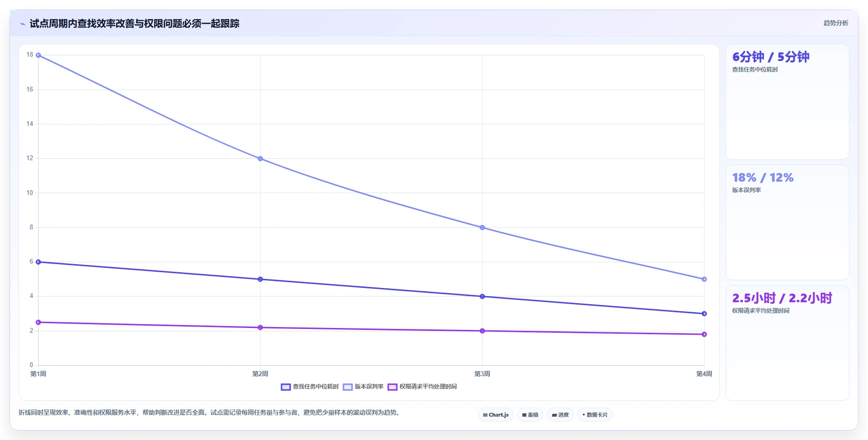Click the y-axis value 18

[30, 55]
